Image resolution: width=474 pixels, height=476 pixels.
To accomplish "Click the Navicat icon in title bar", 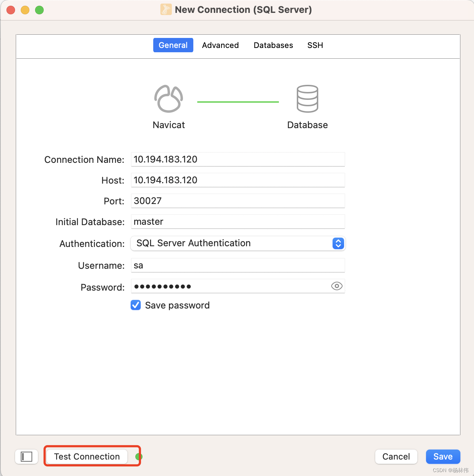I will click(x=166, y=9).
